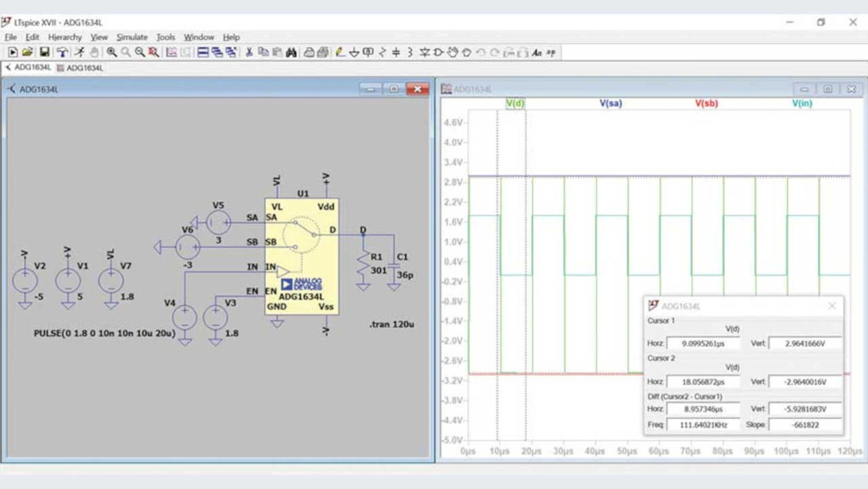This screenshot has width=868, height=489.
Task: Click the Run simulation running-man icon
Action: tap(79, 52)
